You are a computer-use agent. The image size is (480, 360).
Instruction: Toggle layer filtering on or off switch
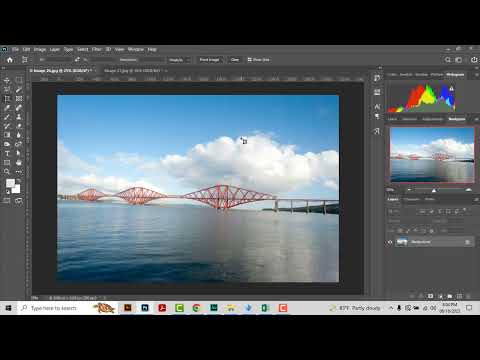point(465,210)
